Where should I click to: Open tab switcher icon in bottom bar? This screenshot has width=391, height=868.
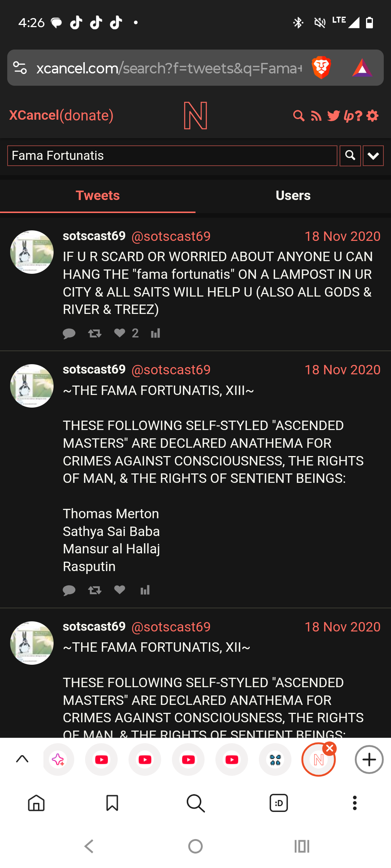tap(279, 803)
